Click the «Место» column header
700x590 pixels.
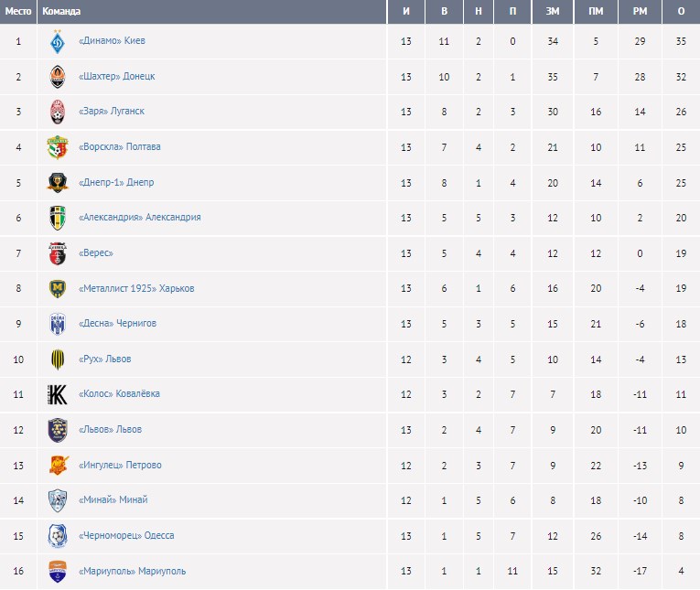tap(18, 12)
